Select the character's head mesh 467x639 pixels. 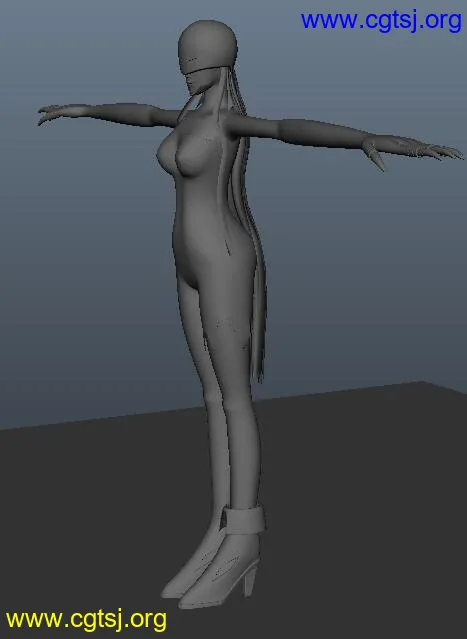207,43
